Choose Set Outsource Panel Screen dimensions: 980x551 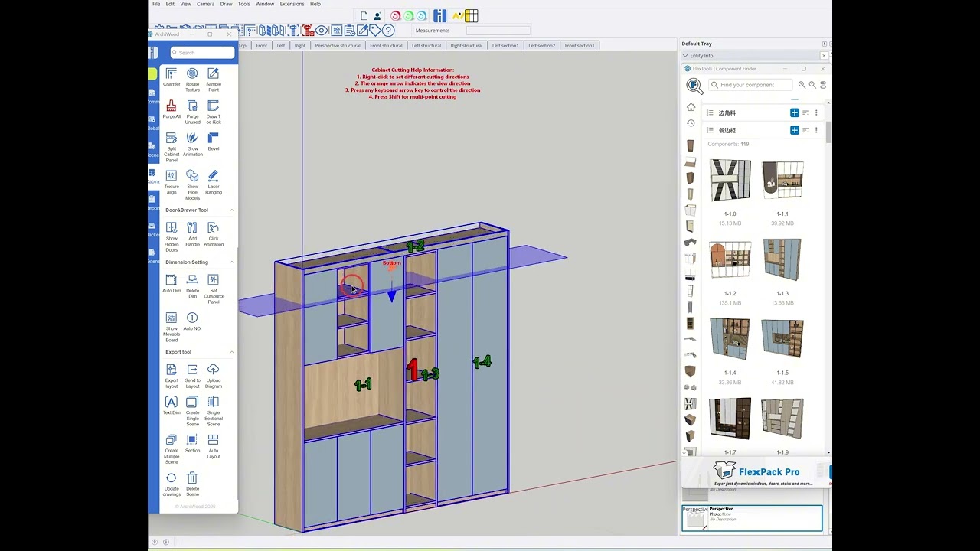pos(214,289)
